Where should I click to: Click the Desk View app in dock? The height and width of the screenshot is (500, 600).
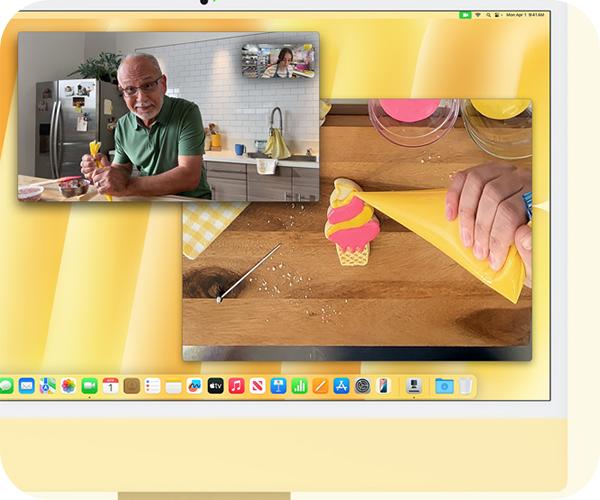point(414,386)
